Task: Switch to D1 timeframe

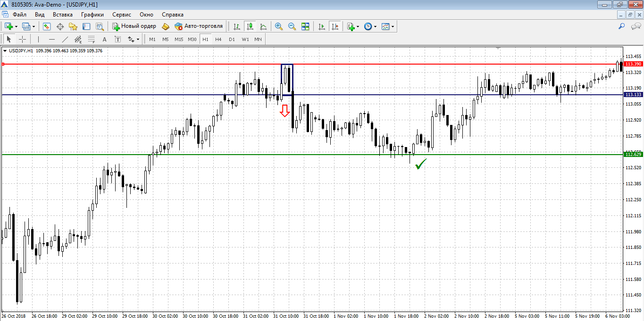Action: (x=232, y=39)
